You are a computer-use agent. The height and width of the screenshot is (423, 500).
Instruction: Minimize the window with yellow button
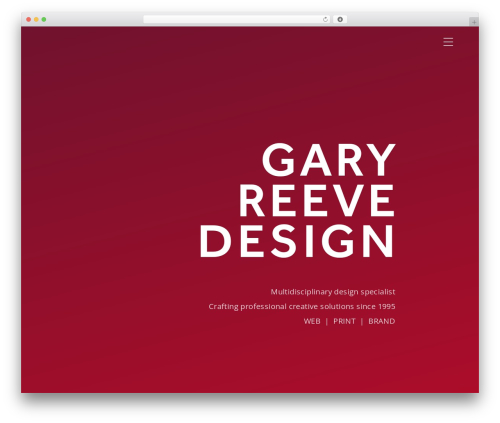(36, 20)
